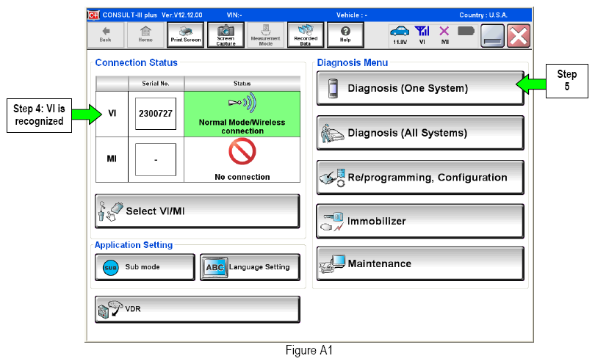Click the No connection prohibited icon

click(x=242, y=151)
